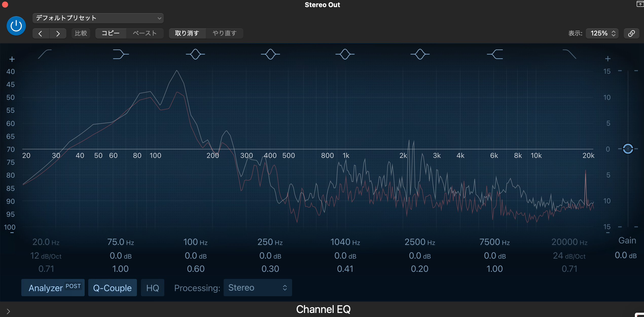
Task: Toggle the 100 Hz bell band icon
Action: click(195, 54)
